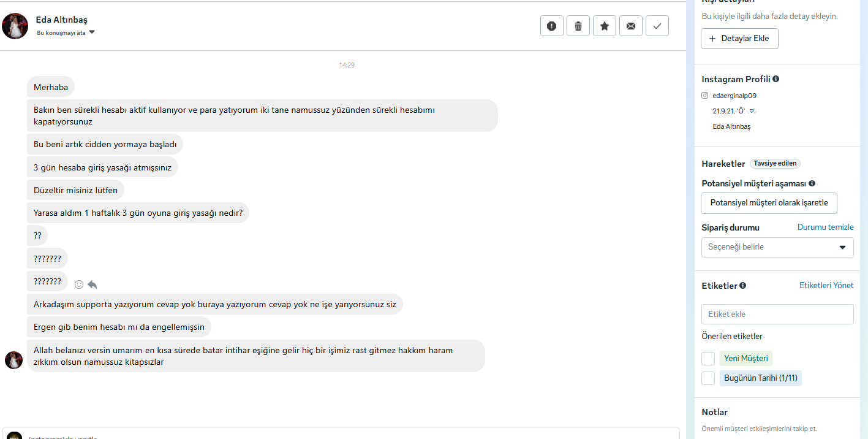Report conversation with the exclamation icon

click(552, 26)
